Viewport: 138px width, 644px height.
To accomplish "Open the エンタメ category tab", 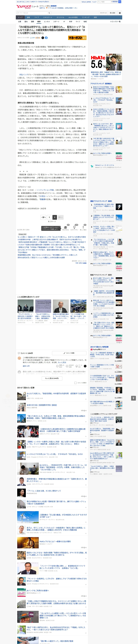I will (x=47, y=21).
